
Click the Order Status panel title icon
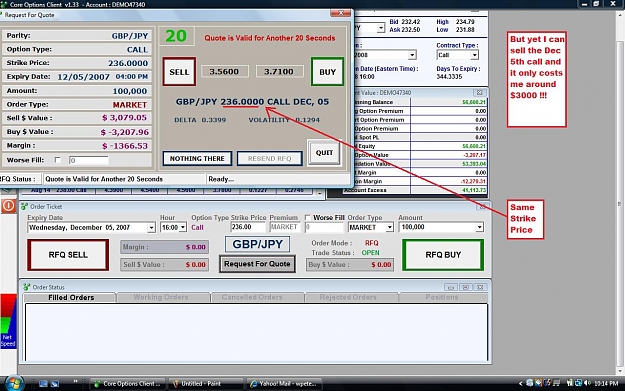(27, 287)
